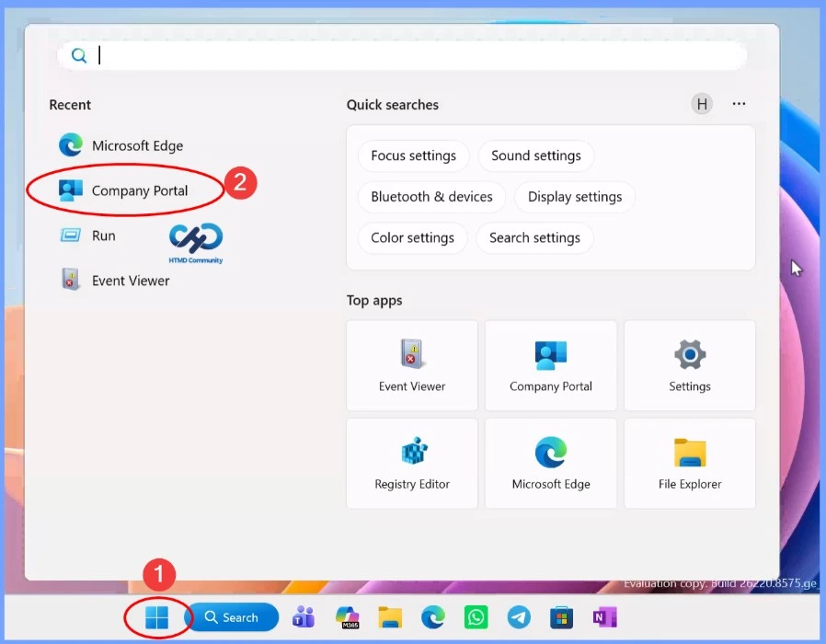Launch Microsoft Edge from the taskbar

click(433, 617)
